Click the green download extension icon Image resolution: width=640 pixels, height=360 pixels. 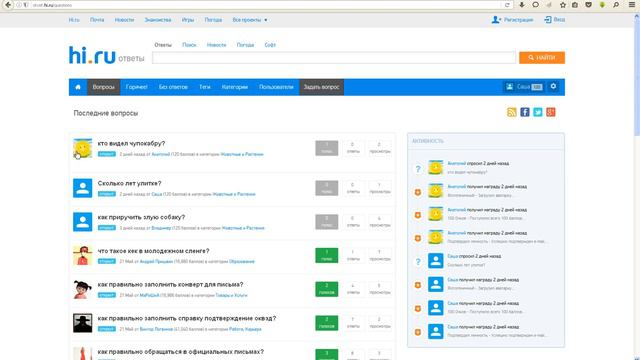[602, 5]
